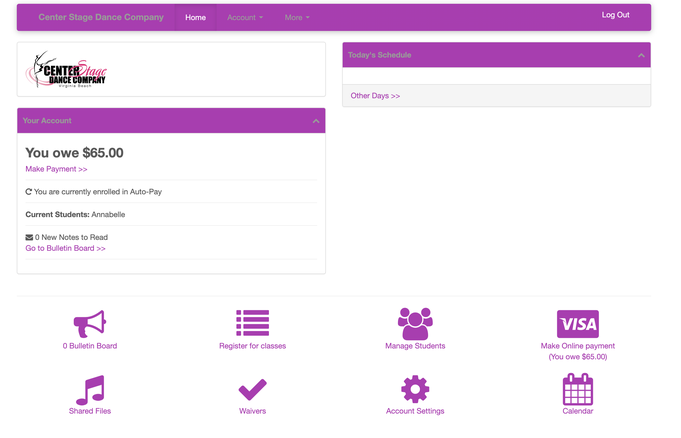
Task: Click the Register for classes label
Action: click(252, 346)
